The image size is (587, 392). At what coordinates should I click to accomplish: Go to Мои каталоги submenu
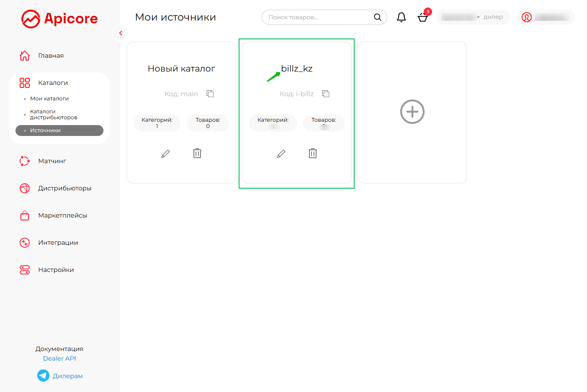tap(49, 99)
